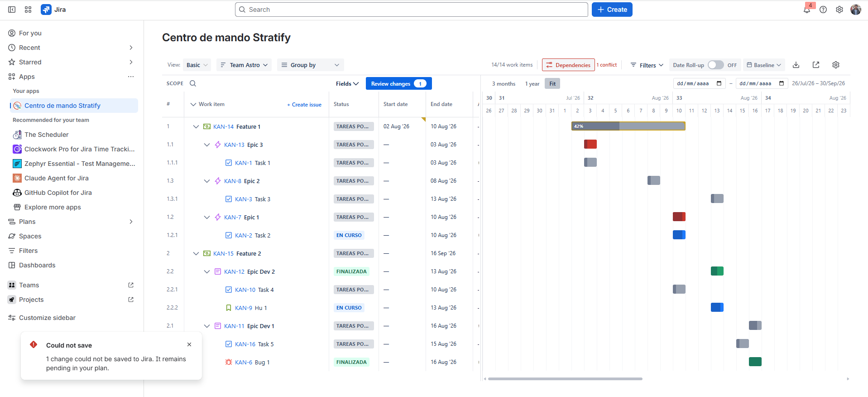Open the notifications bell
Image resolution: width=868 pixels, height=397 pixels.
point(807,10)
